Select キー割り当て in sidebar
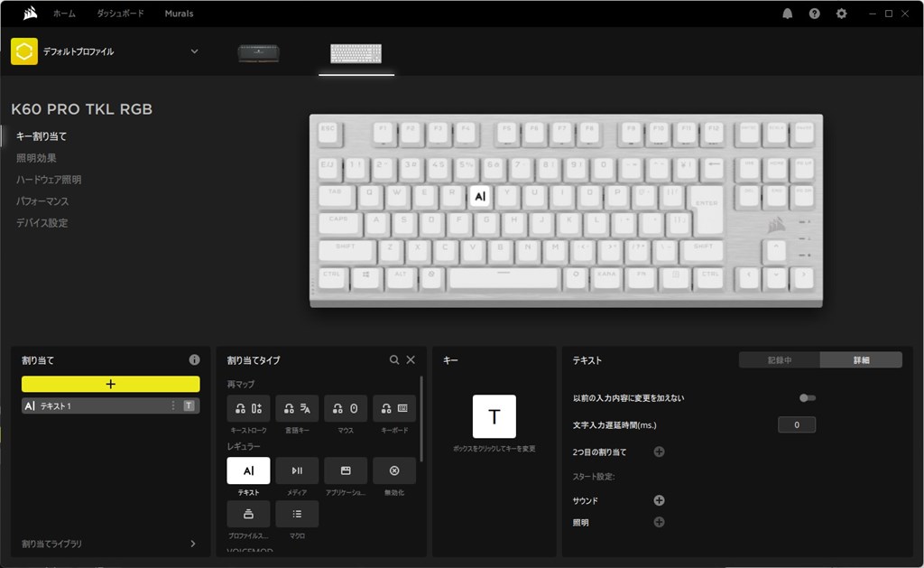Image resolution: width=924 pixels, height=568 pixels. pyautogui.click(x=42, y=136)
